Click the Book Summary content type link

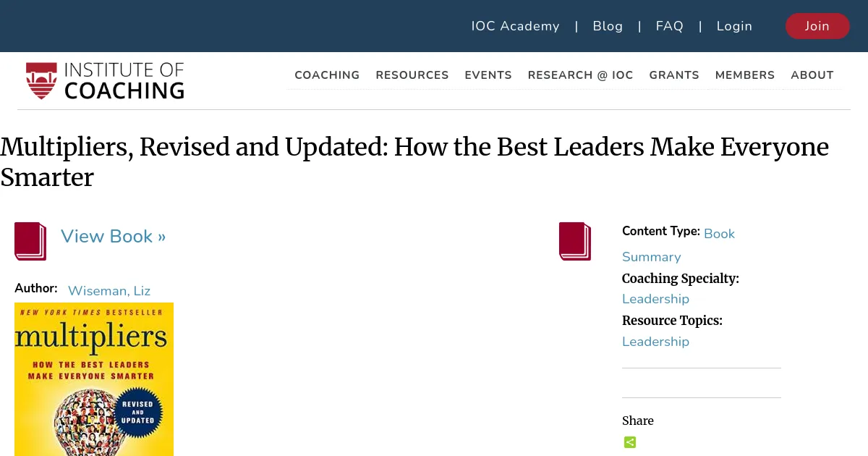click(x=719, y=234)
